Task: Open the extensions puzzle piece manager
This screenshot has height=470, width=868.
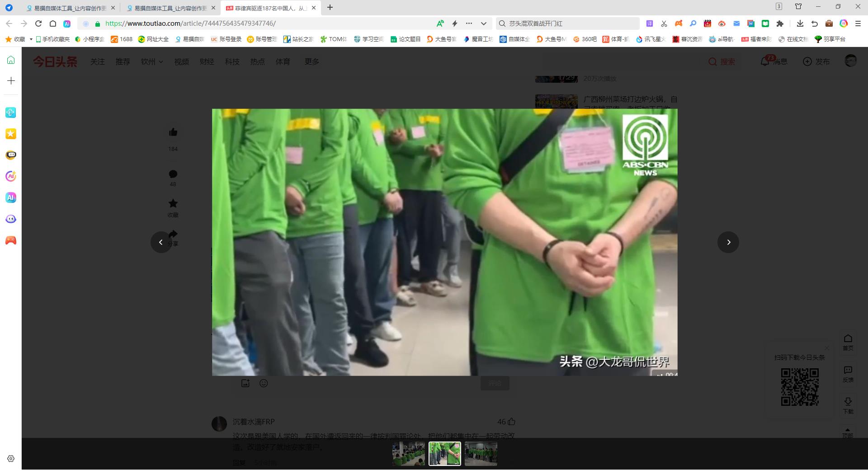Action: 780,23
